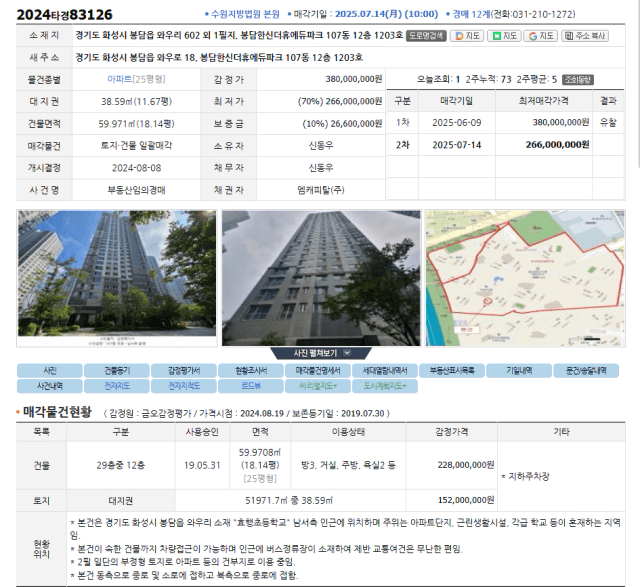
Task: Click the 유찰 result cell
Action: (608, 122)
